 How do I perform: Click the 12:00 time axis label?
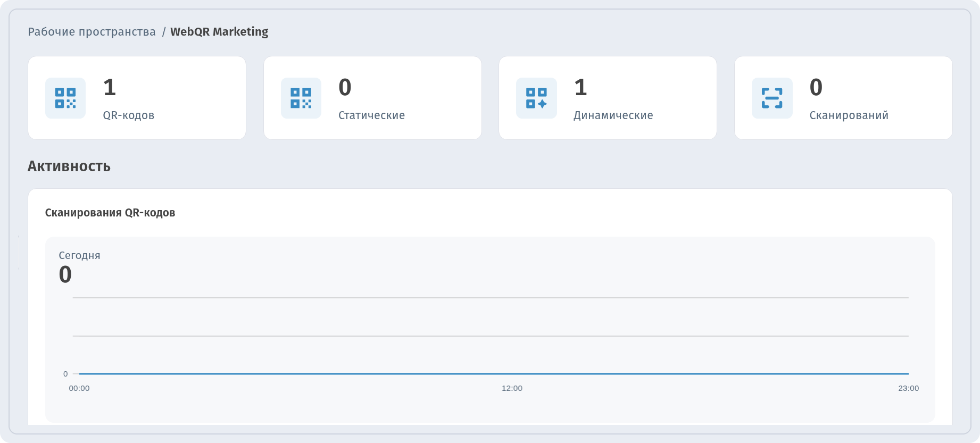pyautogui.click(x=512, y=388)
